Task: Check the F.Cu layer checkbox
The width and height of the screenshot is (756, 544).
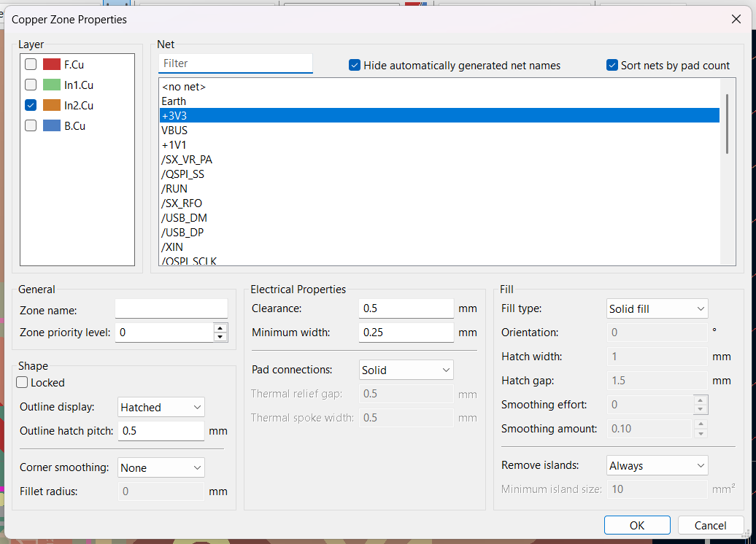Action: click(31, 65)
